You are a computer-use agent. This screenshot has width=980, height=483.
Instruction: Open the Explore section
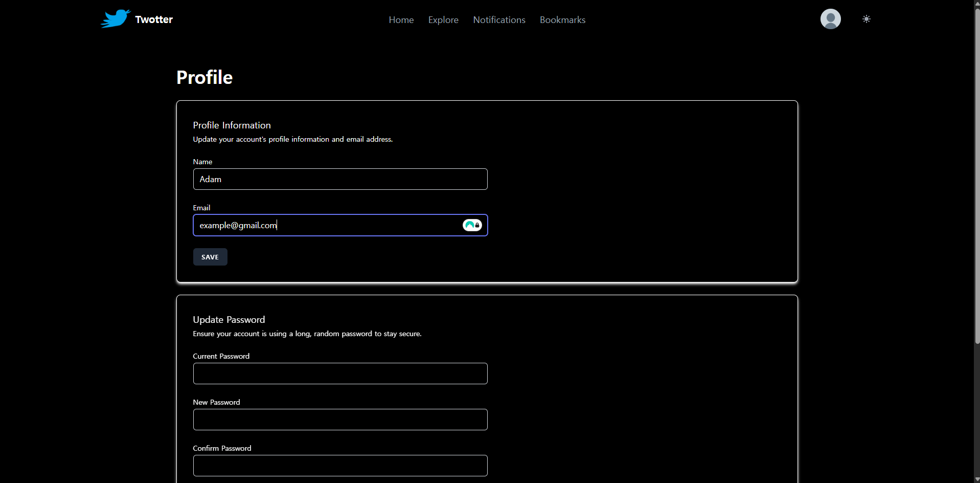pyautogui.click(x=443, y=20)
